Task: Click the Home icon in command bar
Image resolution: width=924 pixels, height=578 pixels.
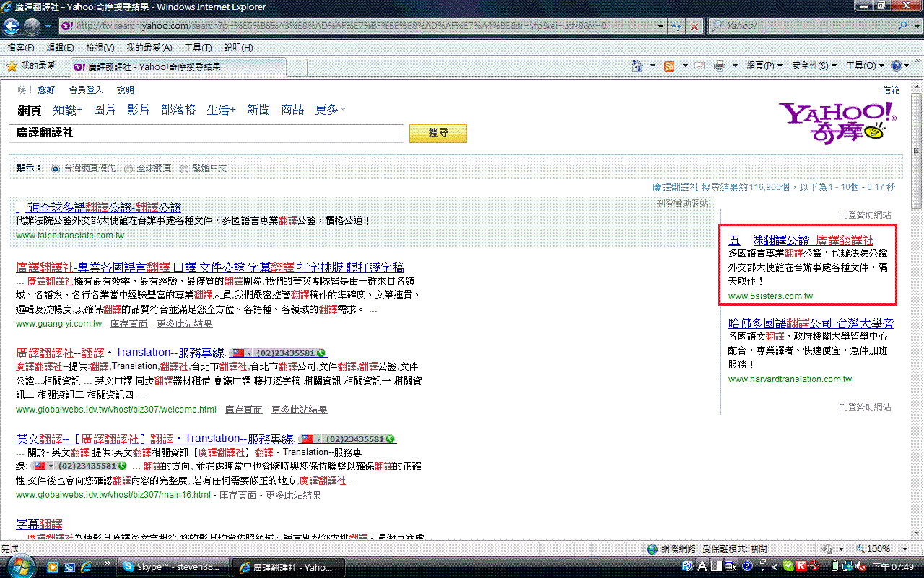Action: pyautogui.click(x=637, y=66)
